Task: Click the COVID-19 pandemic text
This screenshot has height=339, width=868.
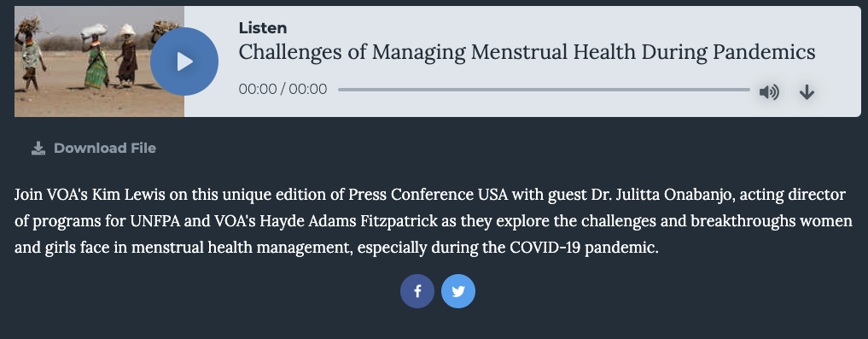Action: (x=582, y=247)
